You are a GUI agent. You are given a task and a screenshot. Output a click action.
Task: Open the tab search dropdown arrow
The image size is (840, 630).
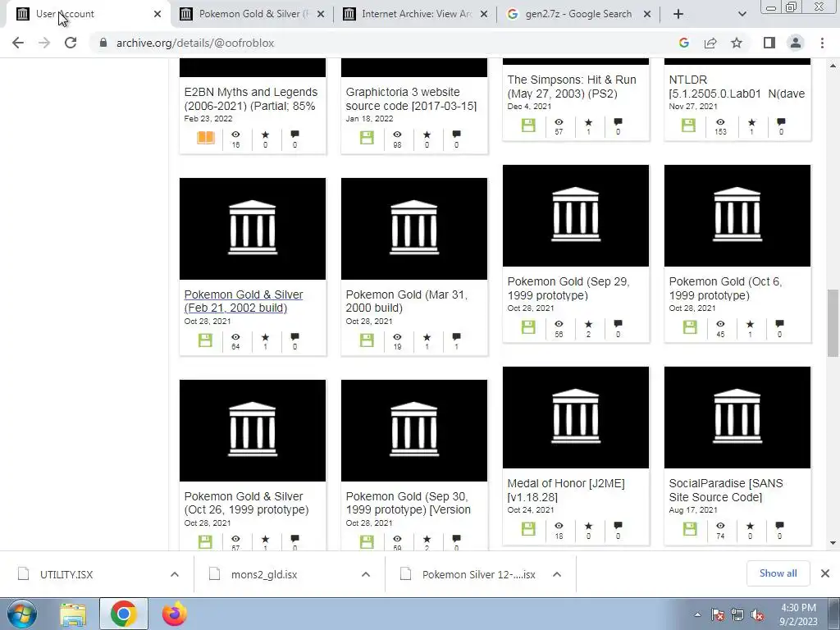(x=742, y=14)
